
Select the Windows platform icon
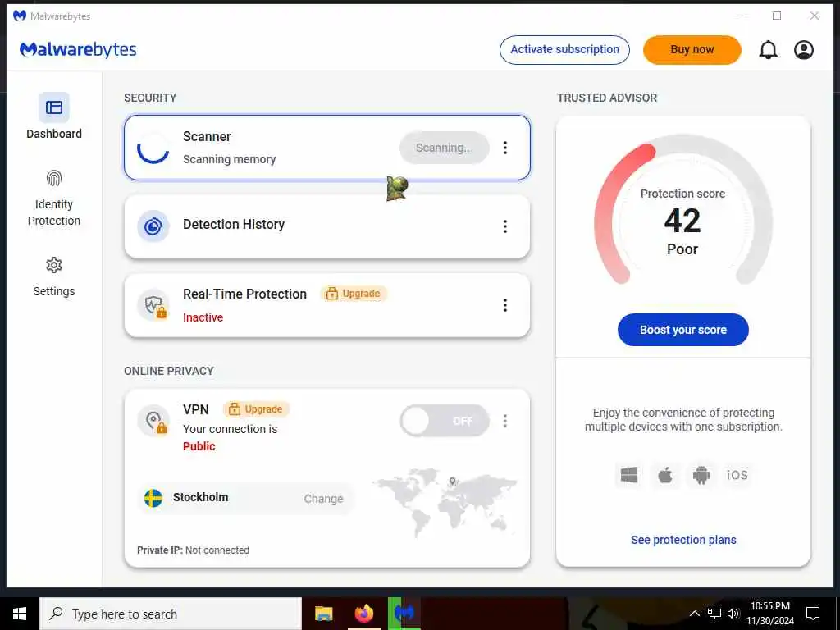[x=629, y=475]
